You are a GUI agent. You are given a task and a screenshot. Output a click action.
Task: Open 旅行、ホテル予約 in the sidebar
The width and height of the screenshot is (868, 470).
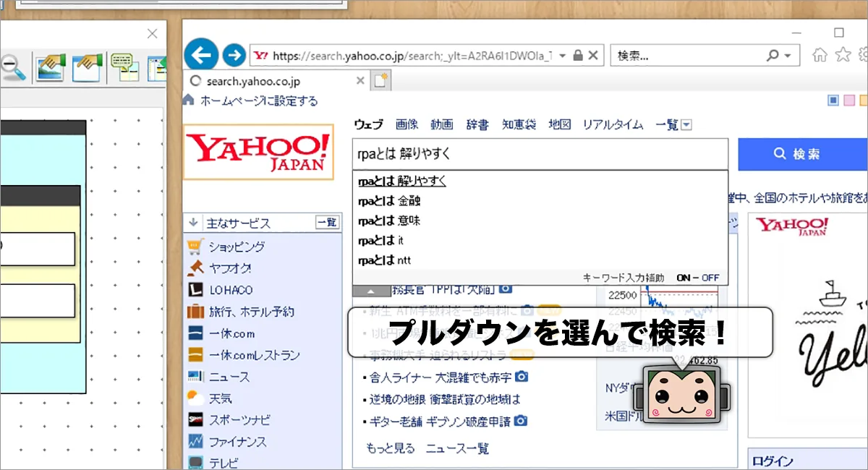point(252,312)
